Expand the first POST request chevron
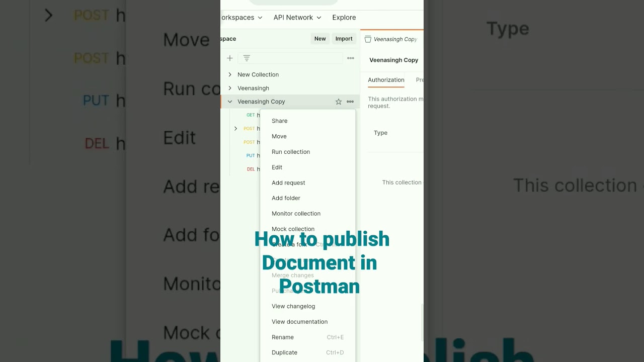The height and width of the screenshot is (362, 644). 235,129
